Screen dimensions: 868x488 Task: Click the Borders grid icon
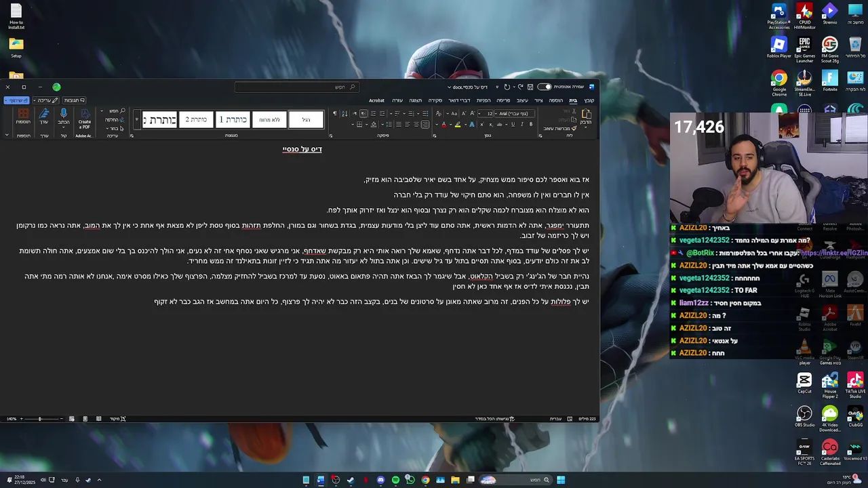coord(359,125)
